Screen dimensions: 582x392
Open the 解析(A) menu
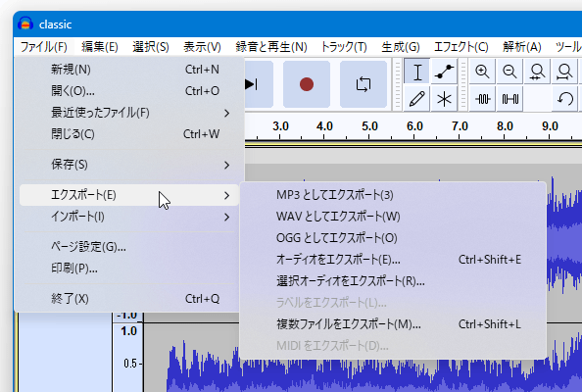[x=522, y=47]
